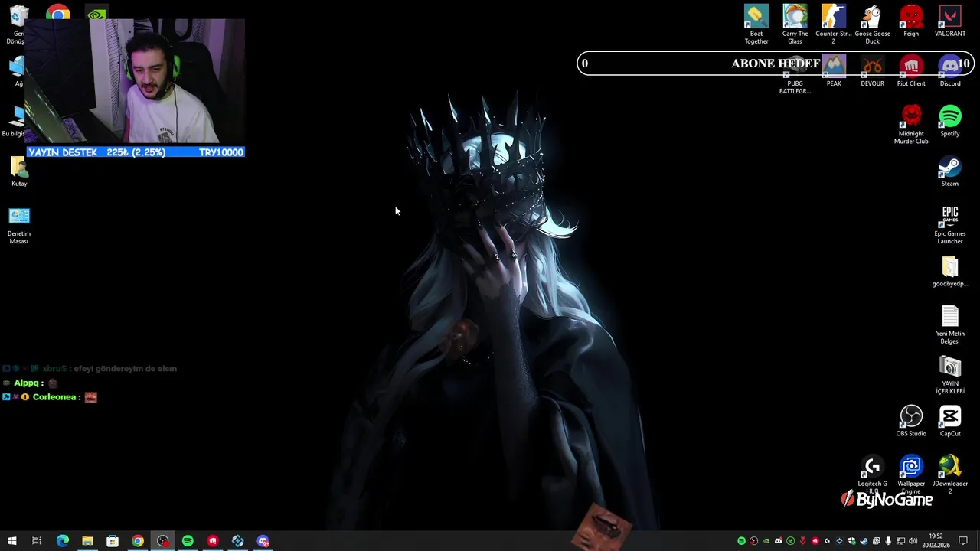980x551 pixels.
Task: Select the DEVOUR desktop icon
Action: click(872, 71)
